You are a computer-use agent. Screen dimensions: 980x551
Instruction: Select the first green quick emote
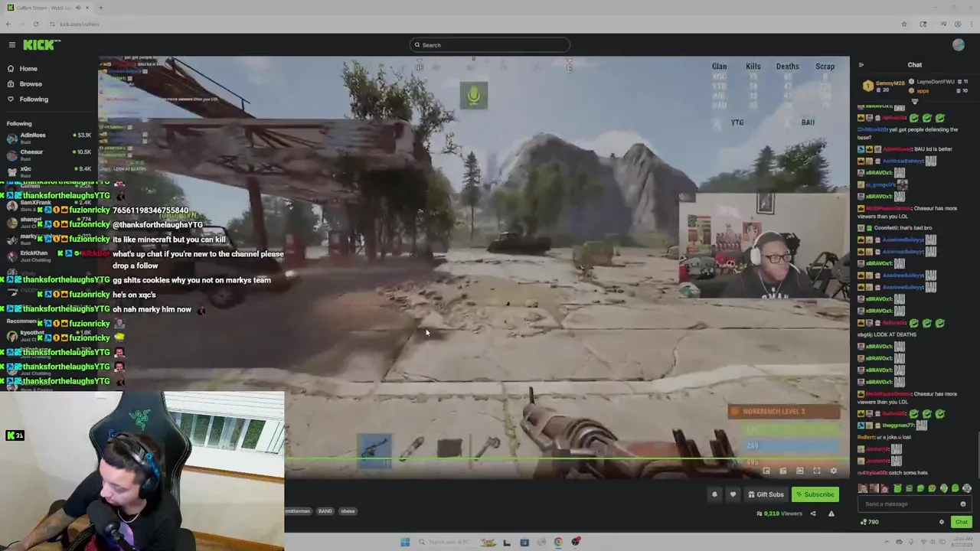[x=897, y=488]
